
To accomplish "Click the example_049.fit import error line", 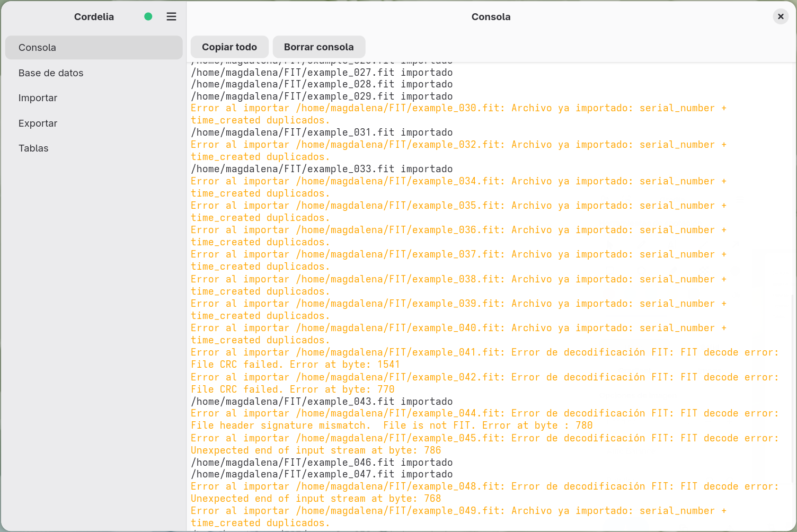I will click(459, 517).
